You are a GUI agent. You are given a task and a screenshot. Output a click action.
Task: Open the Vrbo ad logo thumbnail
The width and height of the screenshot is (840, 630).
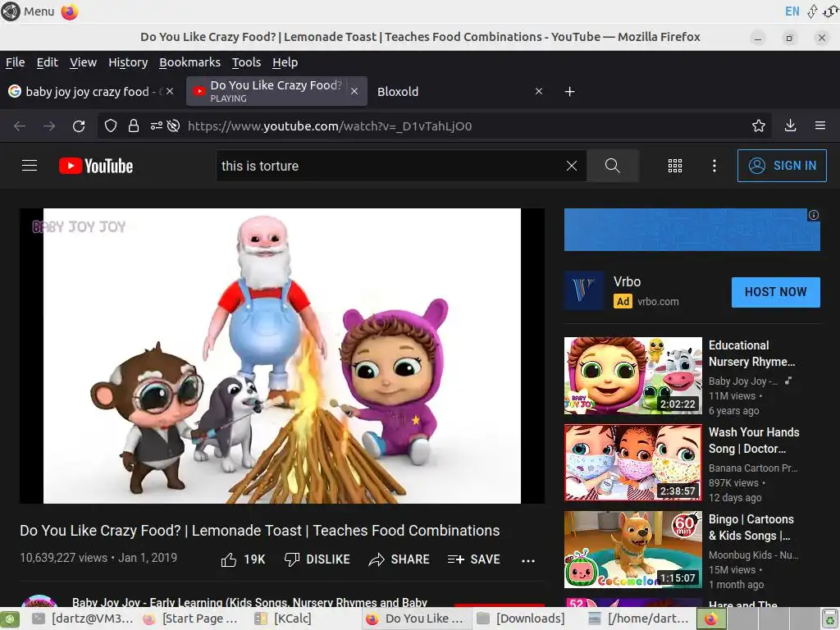point(584,291)
